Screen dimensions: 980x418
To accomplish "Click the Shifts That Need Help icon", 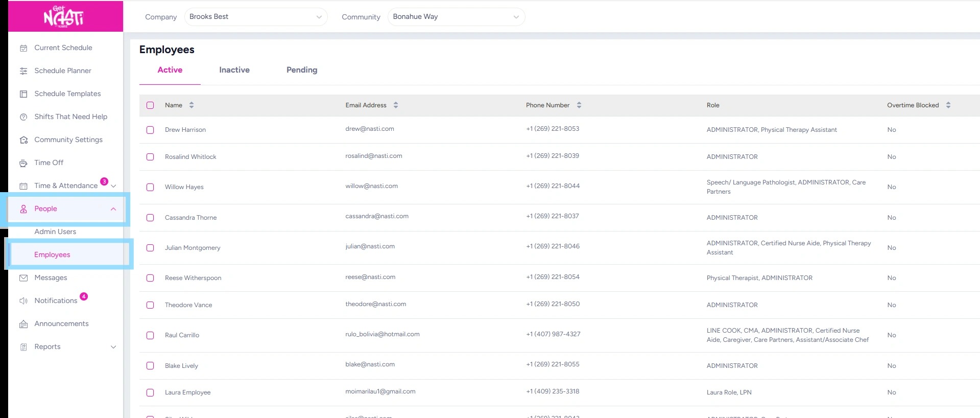I will [23, 117].
